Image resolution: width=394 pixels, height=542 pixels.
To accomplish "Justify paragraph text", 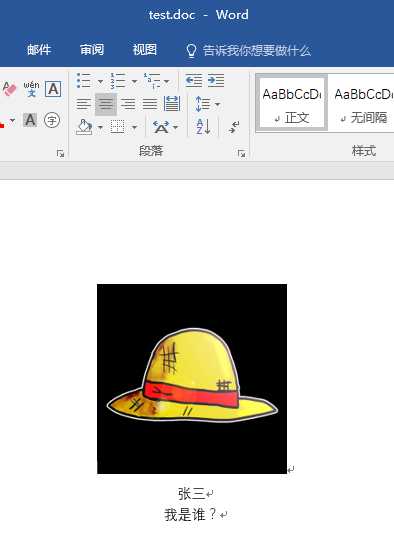I will tap(150, 104).
